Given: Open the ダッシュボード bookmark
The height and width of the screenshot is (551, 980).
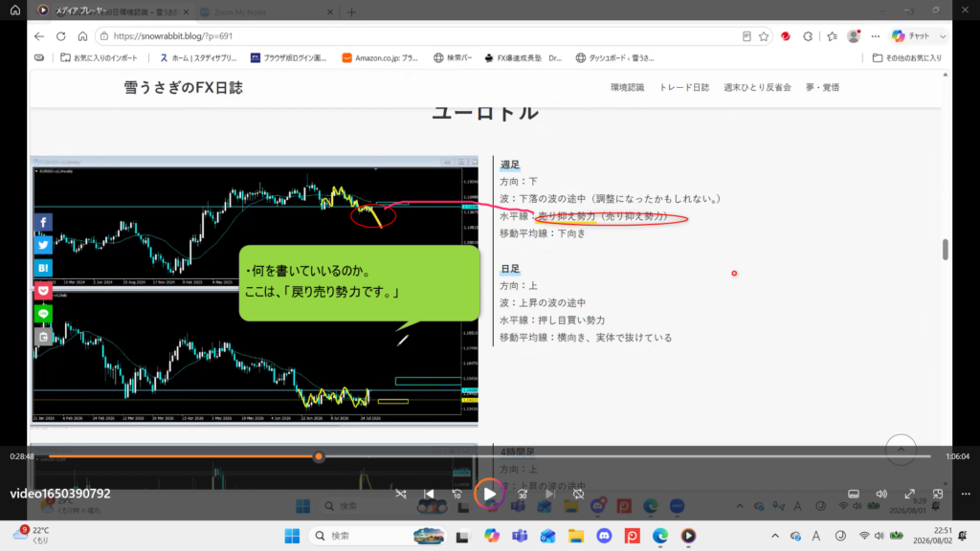Looking at the screenshot, I should pos(615,57).
